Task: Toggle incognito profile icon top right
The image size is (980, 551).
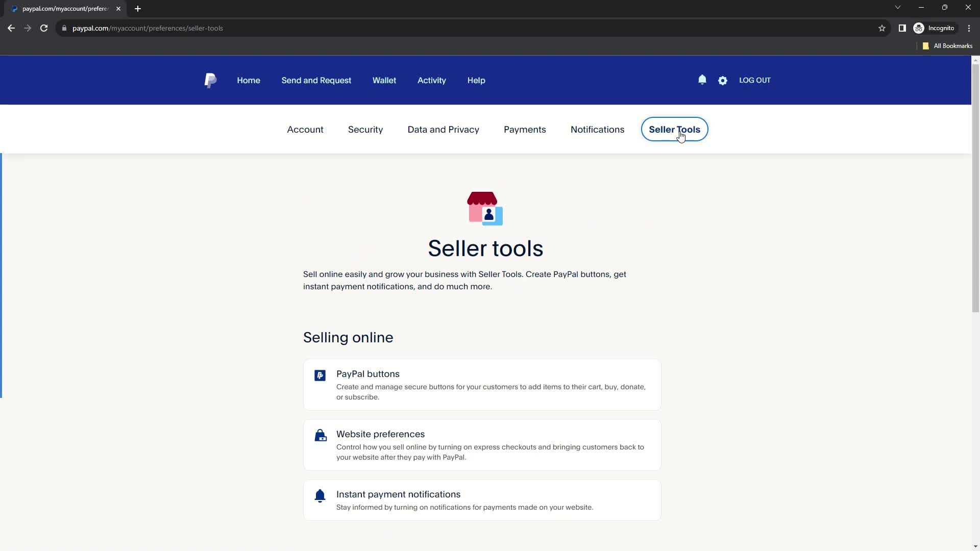Action: click(x=919, y=28)
